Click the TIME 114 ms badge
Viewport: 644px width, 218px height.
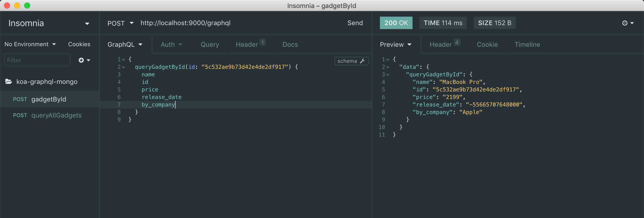443,23
